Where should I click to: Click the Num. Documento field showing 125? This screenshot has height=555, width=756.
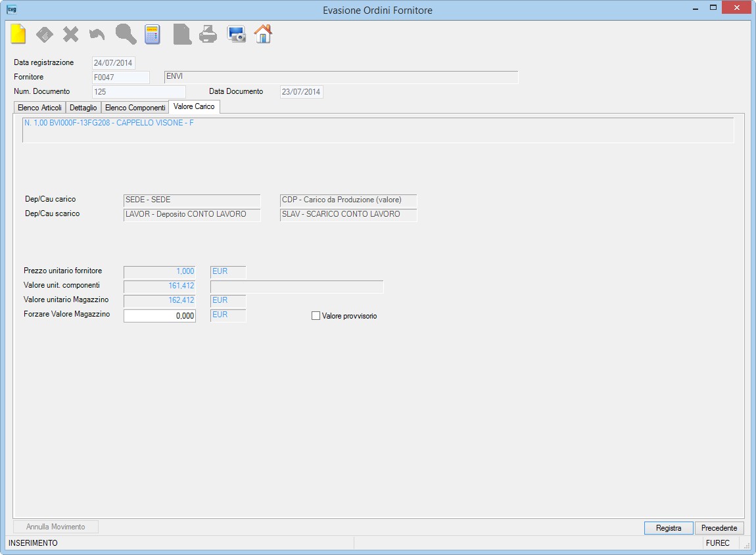(139, 91)
